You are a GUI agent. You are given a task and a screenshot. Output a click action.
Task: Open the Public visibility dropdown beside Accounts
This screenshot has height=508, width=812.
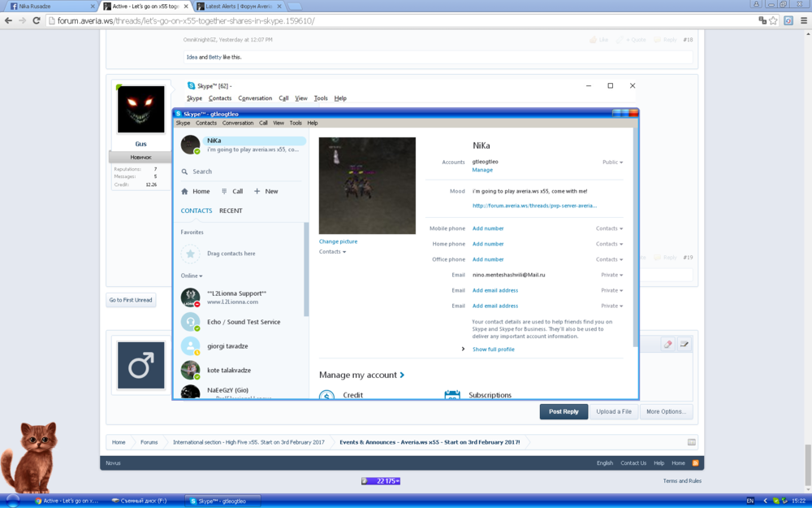coord(612,163)
